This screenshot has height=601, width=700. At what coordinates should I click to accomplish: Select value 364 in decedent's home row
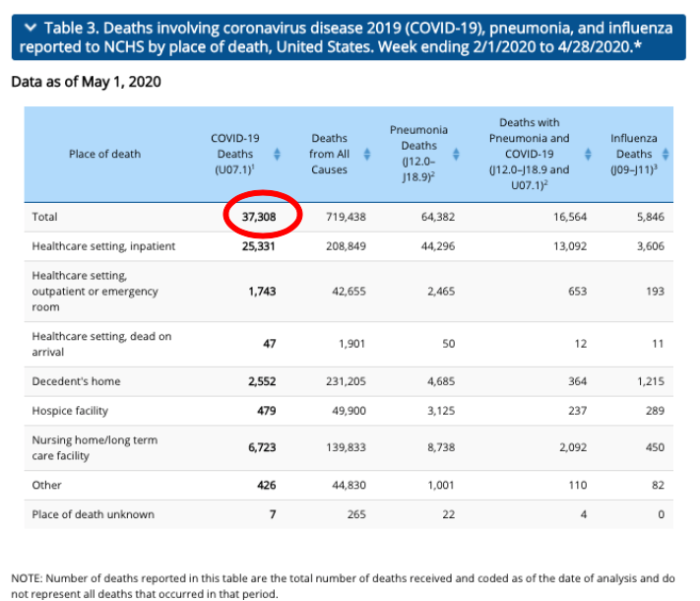click(x=577, y=381)
